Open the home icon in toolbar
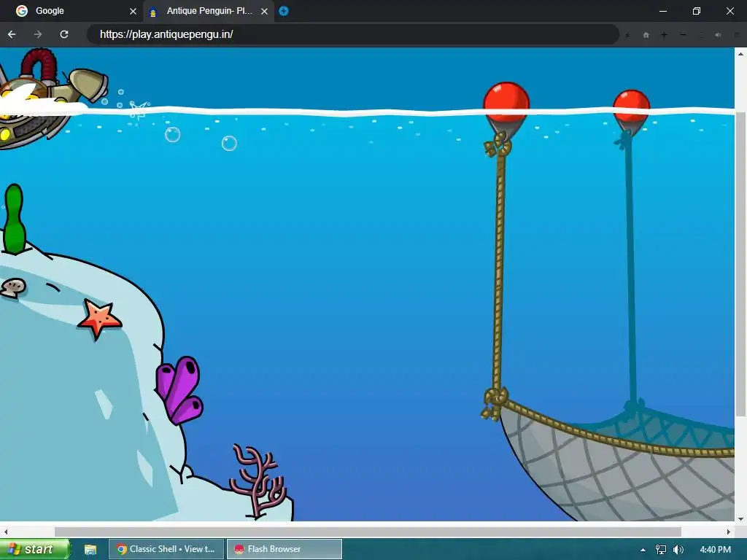The height and width of the screenshot is (560, 747). coord(646,35)
